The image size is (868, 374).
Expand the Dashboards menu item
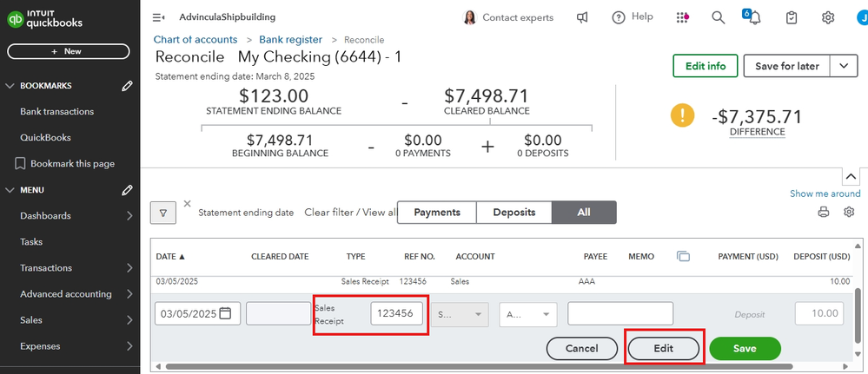tap(129, 216)
